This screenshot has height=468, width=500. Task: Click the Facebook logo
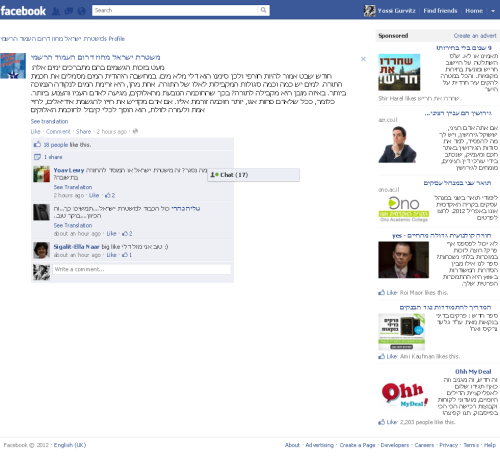(x=23, y=11)
